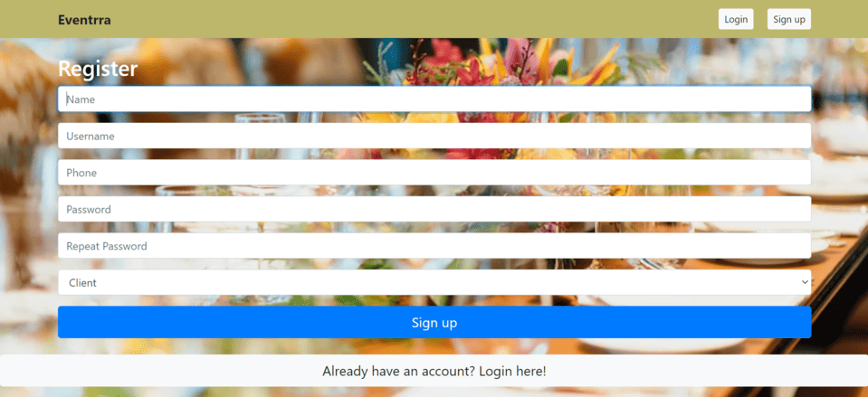Open the Eventrra home brand link
Screen dimensions: 868x397
(84, 20)
